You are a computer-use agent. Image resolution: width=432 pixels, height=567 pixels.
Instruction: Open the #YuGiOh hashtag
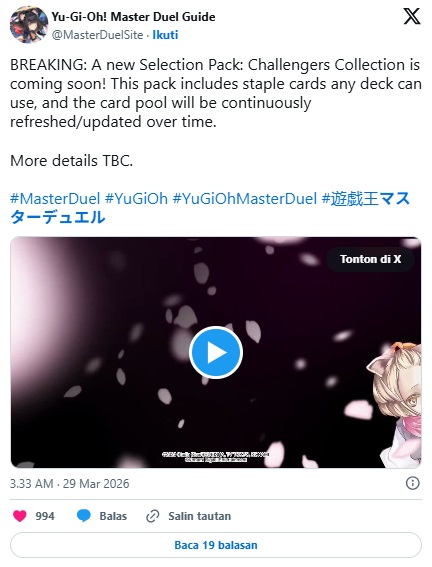[136, 199]
